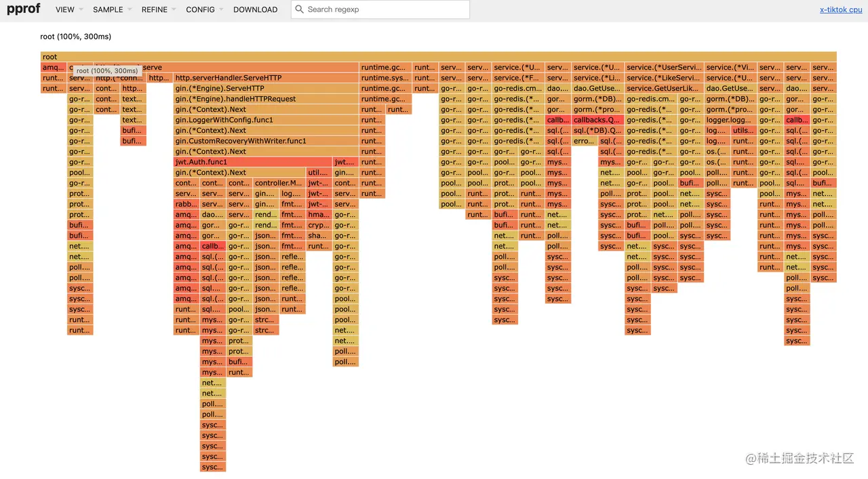Select the service.(*Li... frame
This screenshot has height=479, width=868.
[597, 78]
